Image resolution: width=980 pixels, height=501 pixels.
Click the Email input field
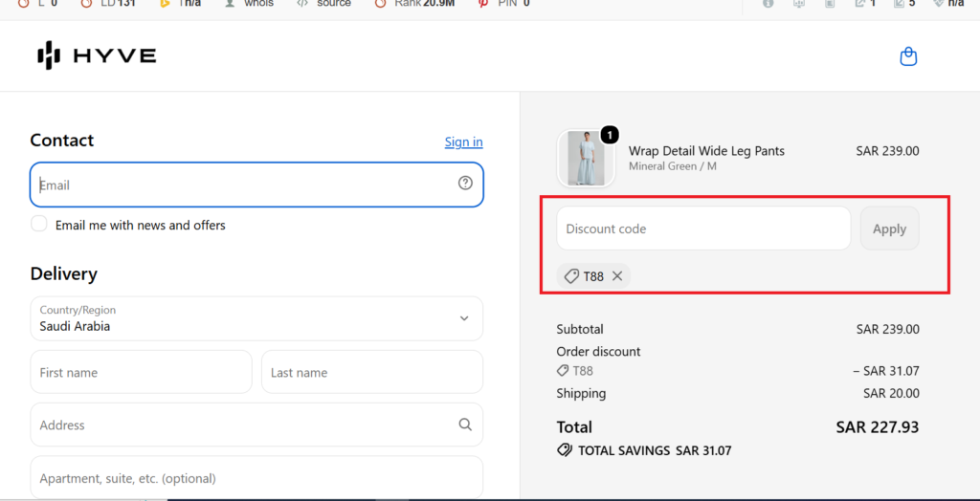256,185
